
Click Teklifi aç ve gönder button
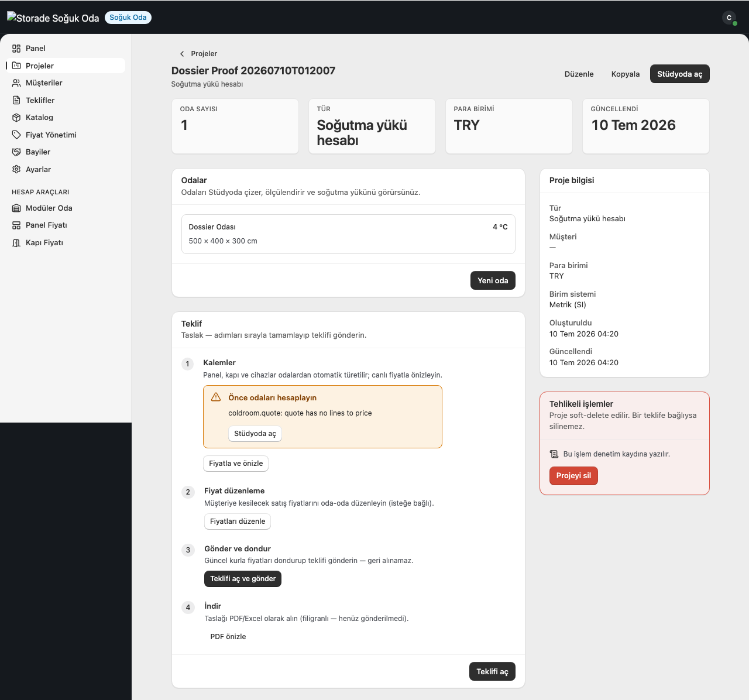point(243,579)
